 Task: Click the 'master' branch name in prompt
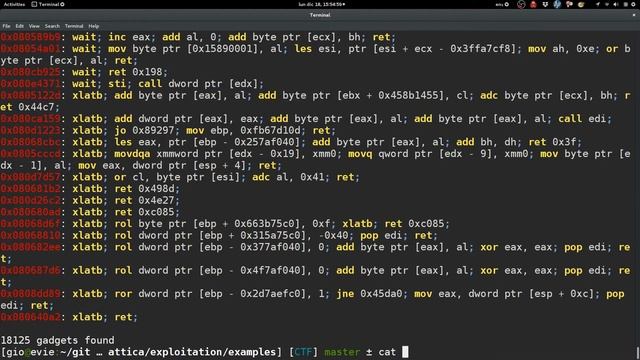342,352
